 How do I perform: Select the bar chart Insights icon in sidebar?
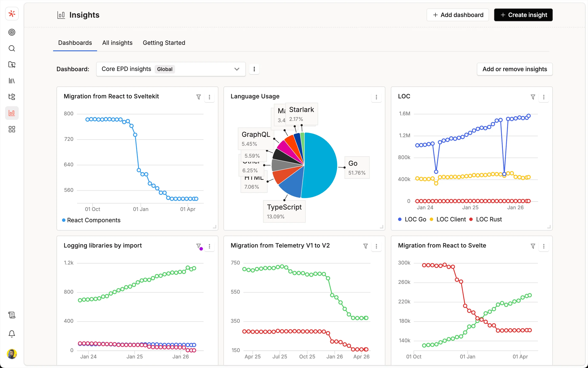12,113
